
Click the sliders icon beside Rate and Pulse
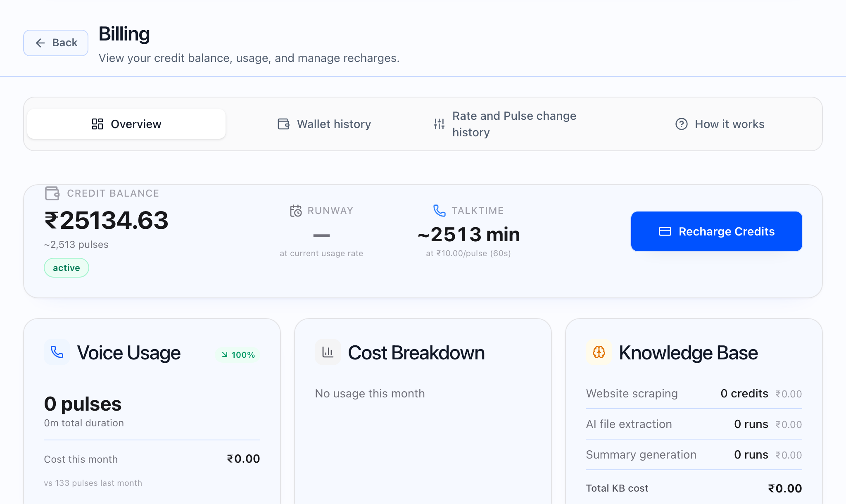(x=439, y=124)
